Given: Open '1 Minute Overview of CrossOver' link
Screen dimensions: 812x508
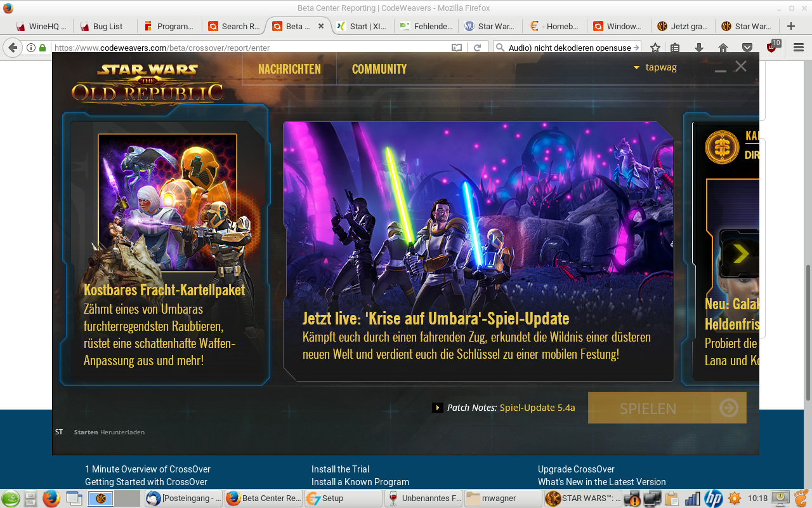Looking at the screenshot, I should [x=148, y=469].
